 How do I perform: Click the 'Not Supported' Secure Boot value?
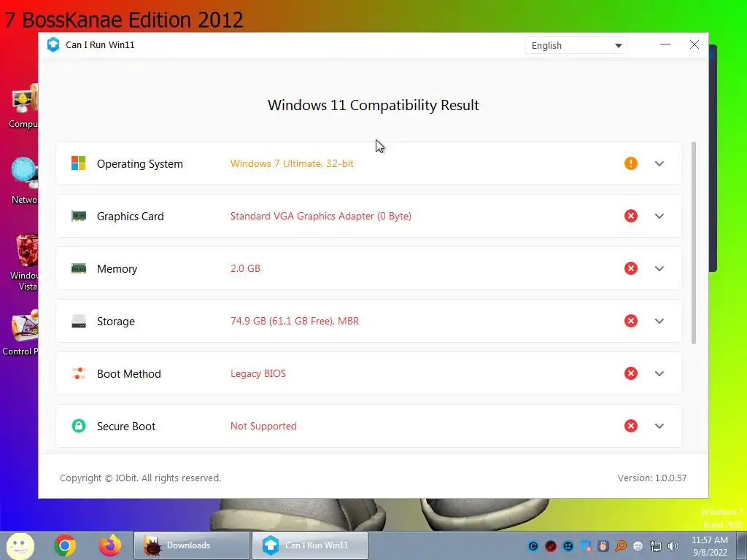point(263,426)
